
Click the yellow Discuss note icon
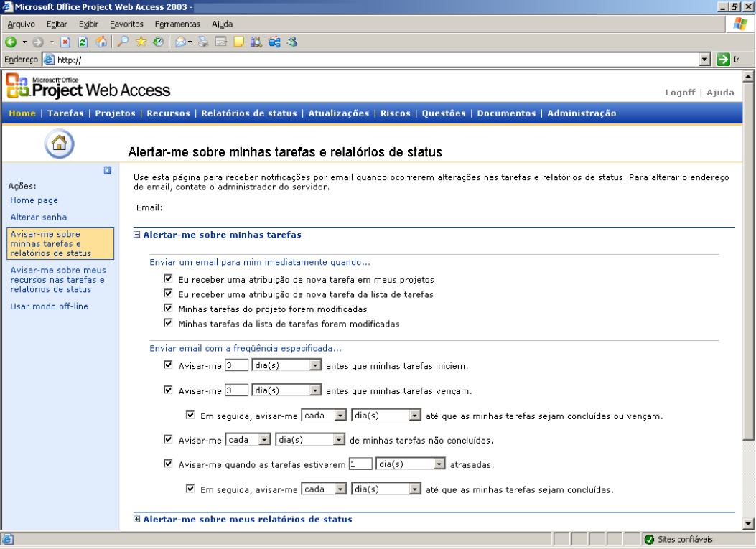click(x=238, y=42)
